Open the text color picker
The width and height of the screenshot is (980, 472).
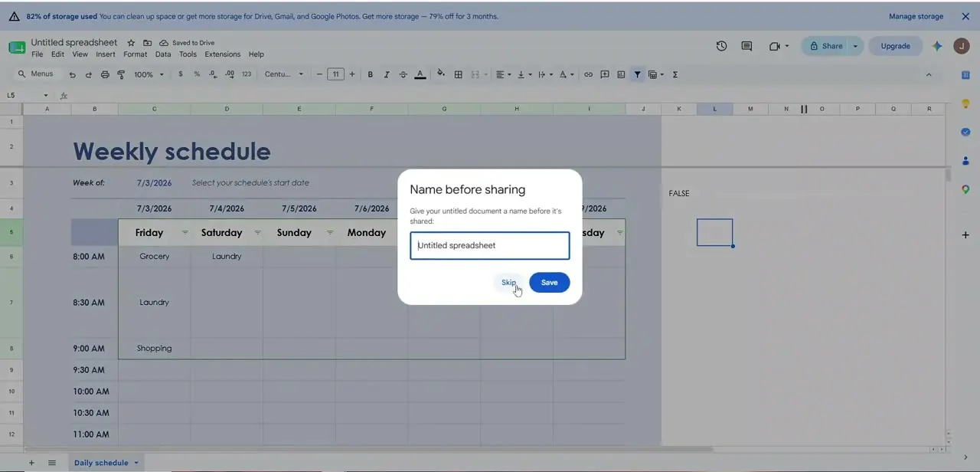[420, 74]
